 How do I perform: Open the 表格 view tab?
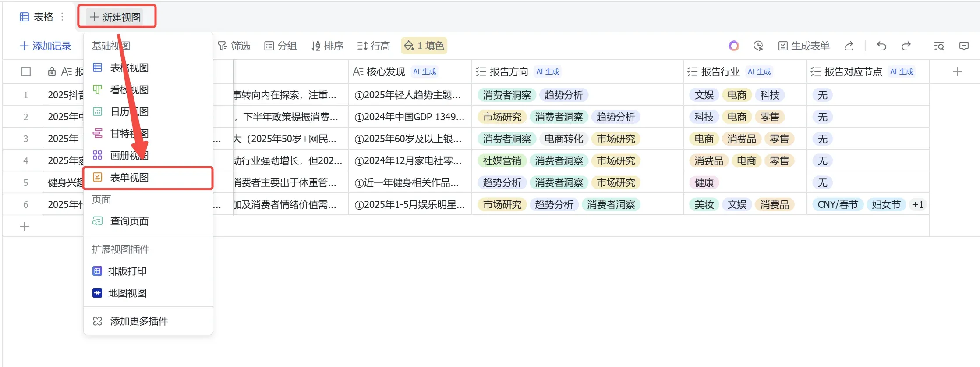(36, 17)
